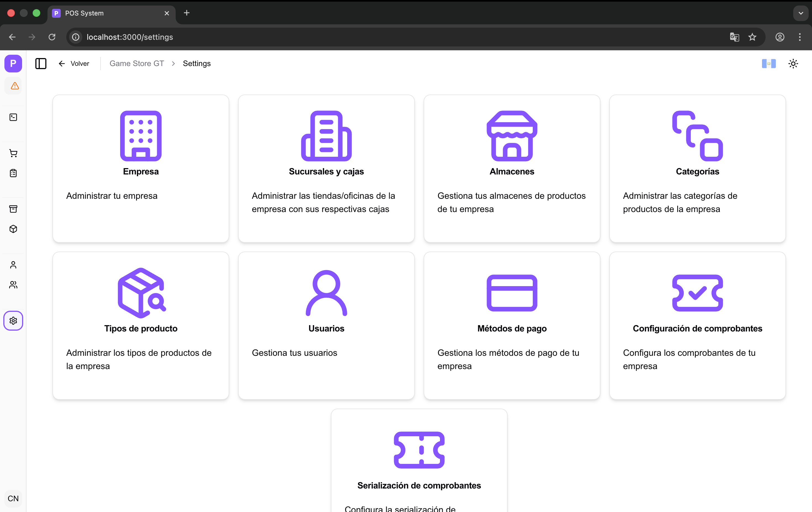Click the Métodos de pago credit card icon

coord(512,293)
